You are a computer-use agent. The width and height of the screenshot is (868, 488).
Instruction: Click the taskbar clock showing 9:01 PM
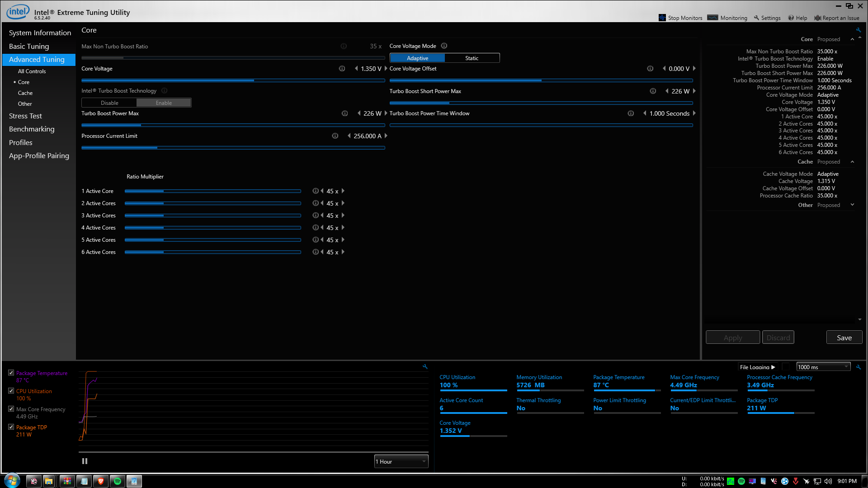coord(847,481)
